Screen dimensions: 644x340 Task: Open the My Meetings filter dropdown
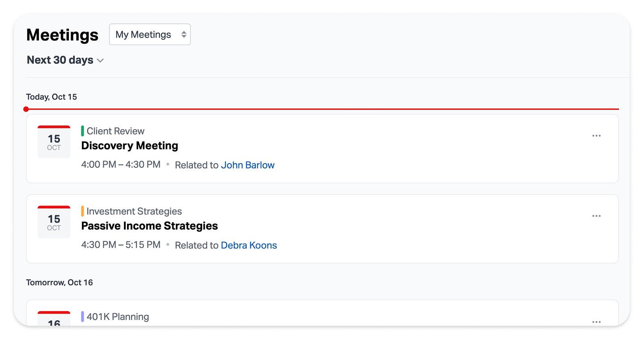(x=150, y=34)
